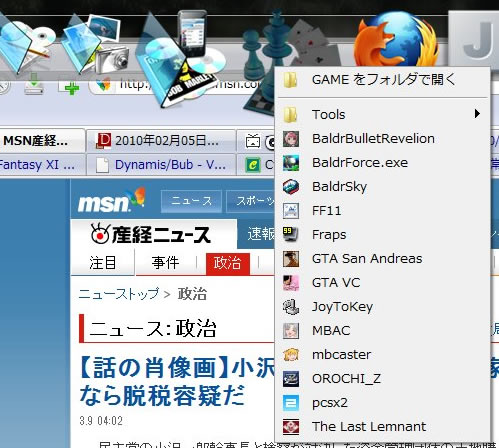Launch JoyToKey from the menu

point(382,307)
